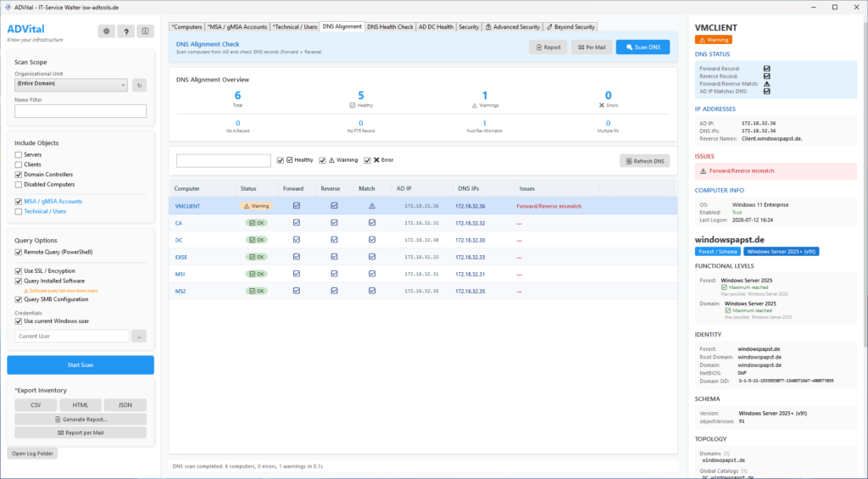Image resolution: width=868 pixels, height=479 pixels.
Task: Click the Match check icon in MS2 row
Action: 372,291
